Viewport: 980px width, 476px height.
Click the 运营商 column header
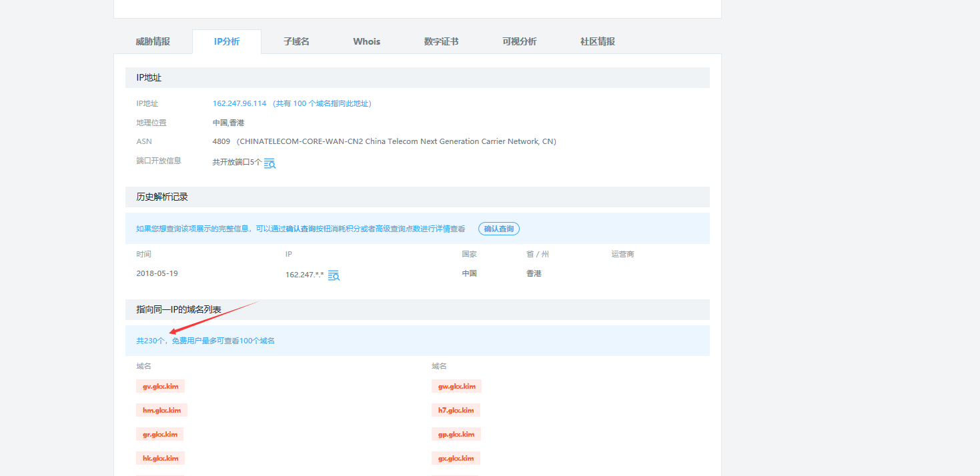pyautogui.click(x=622, y=254)
